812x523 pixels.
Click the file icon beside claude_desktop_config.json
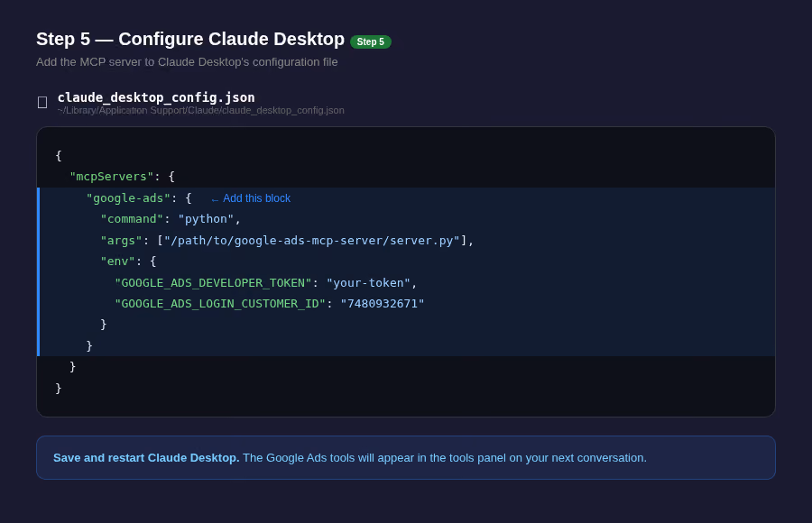[x=42, y=102]
